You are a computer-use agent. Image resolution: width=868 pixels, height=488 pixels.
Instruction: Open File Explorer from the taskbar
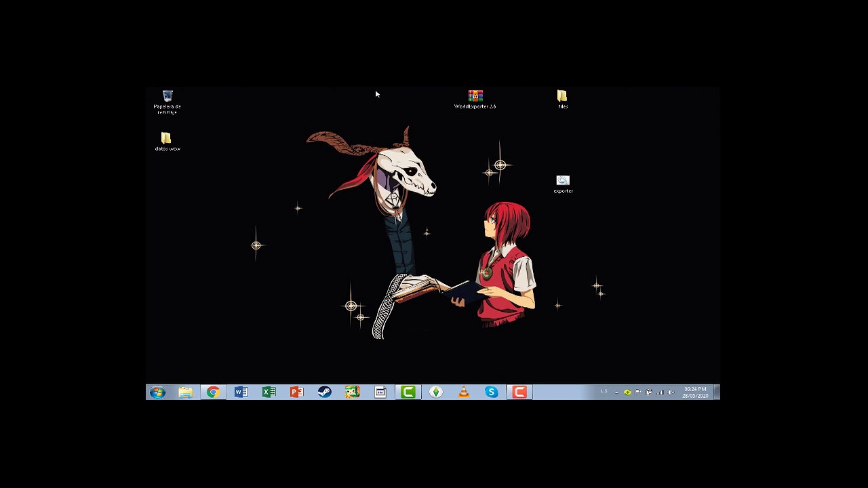point(185,392)
